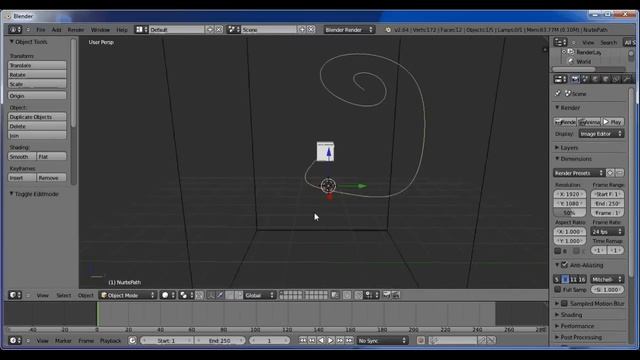Screen dimensions: 640x360
Task: Select 8 anti-aliasing samples
Action: coord(565,279)
